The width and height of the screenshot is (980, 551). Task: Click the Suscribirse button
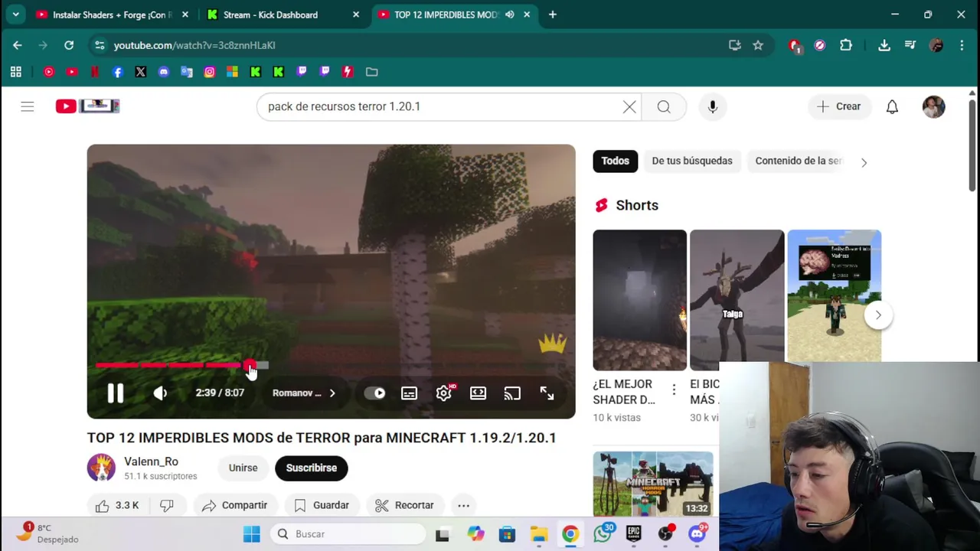(x=312, y=468)
